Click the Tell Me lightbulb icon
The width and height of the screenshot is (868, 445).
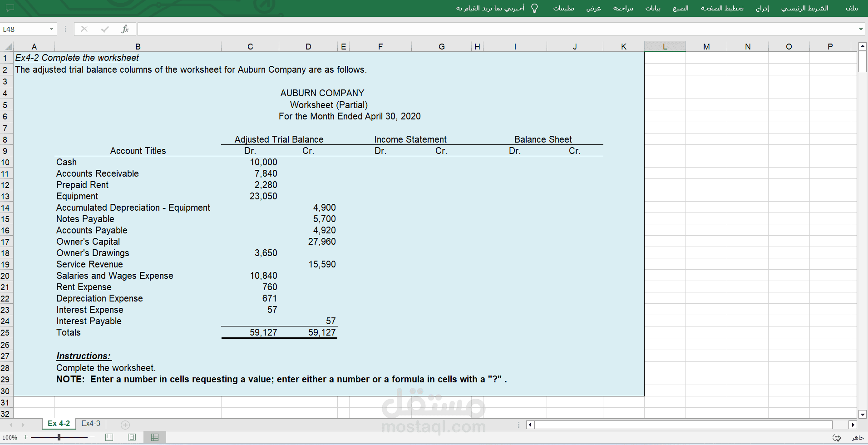534,8
